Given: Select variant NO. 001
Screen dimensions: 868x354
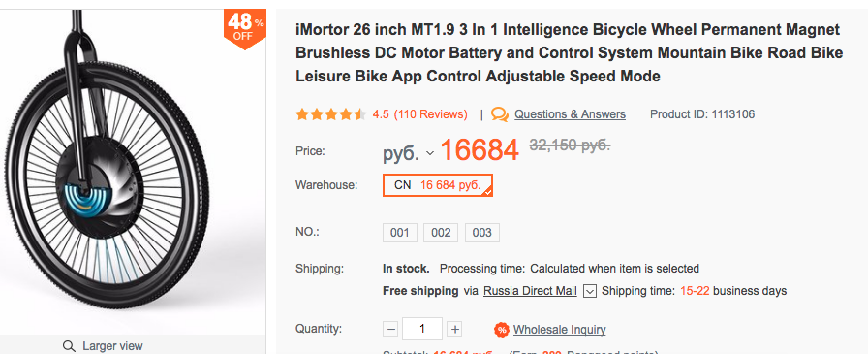Looking at the screenshot, I should 400,233.
